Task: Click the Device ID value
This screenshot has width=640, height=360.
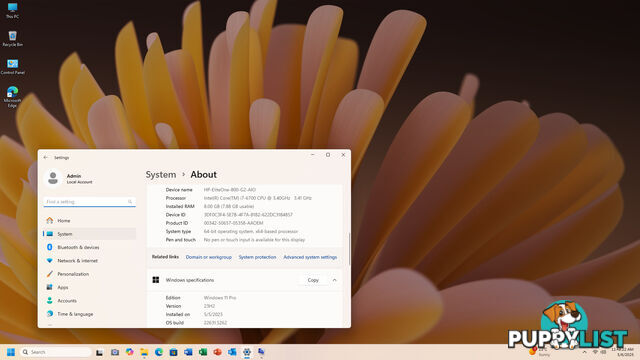Action: 248,215
